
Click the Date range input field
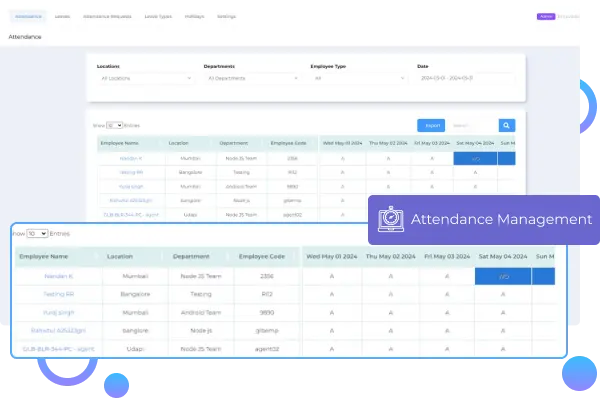(465, 78)
